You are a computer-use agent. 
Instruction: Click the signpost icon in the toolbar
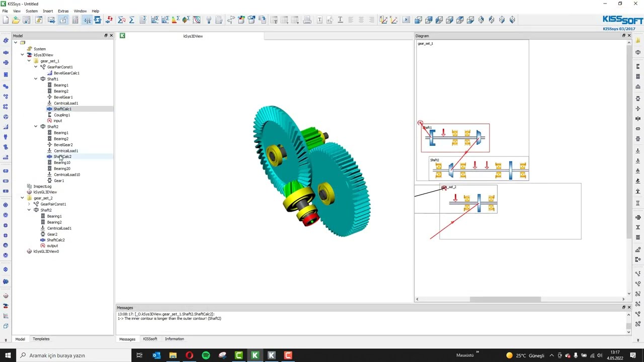[230, 20]
